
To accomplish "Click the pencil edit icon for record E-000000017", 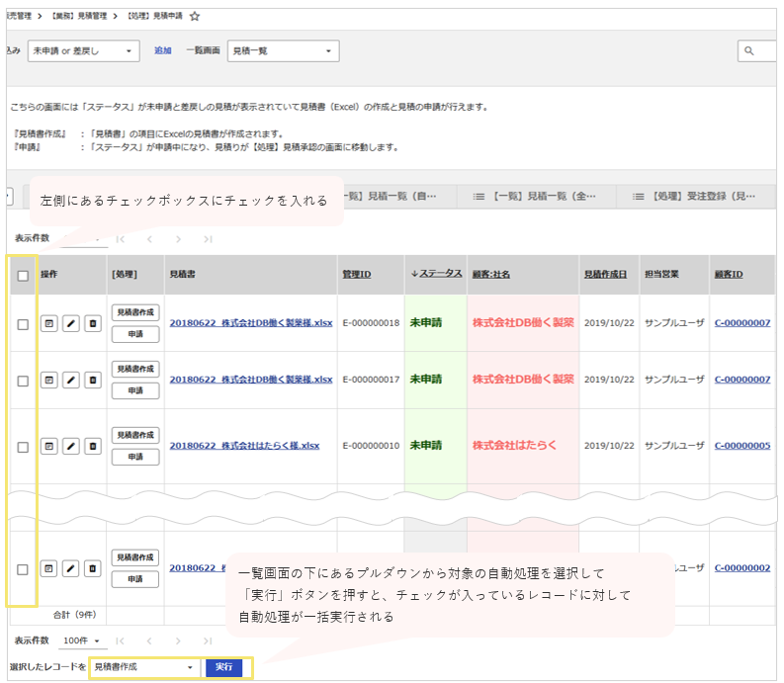I will pyautogui.click(x=71, y=380).
